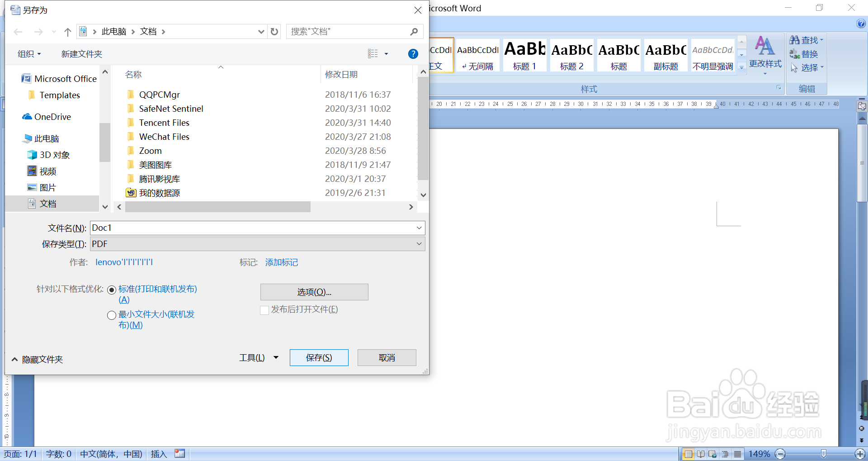Select the Tencent Files folder

158,123
